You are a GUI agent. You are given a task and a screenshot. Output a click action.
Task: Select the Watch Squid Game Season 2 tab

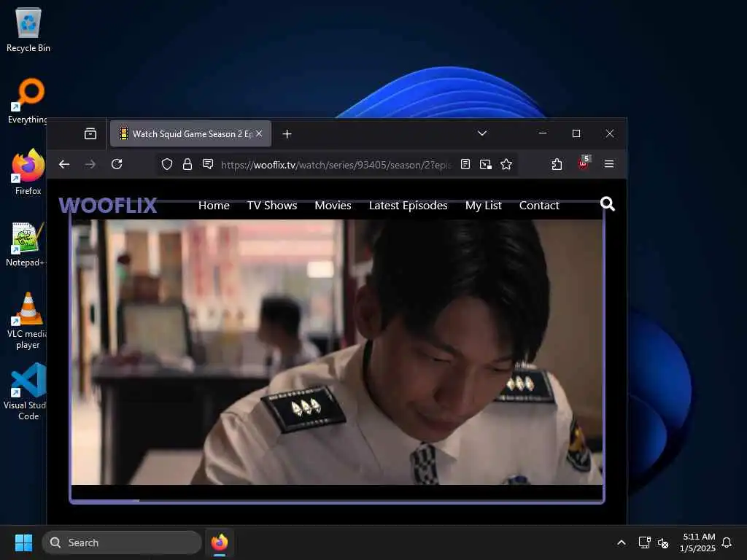190,134
